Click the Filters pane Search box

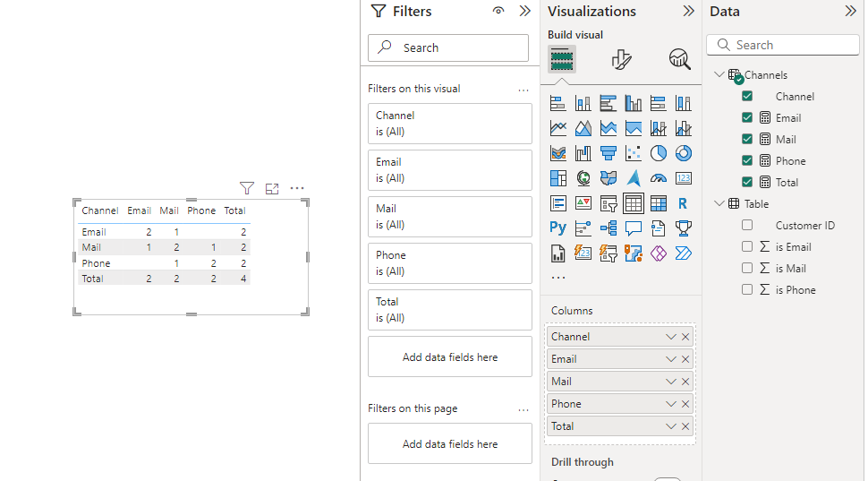point(448,47)
